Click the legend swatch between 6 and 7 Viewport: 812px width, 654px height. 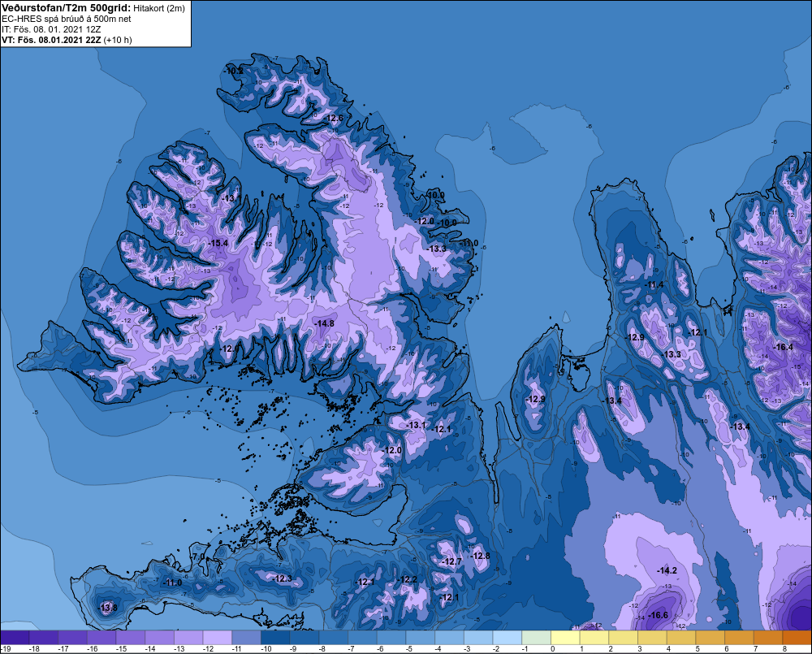pos(740,637)
